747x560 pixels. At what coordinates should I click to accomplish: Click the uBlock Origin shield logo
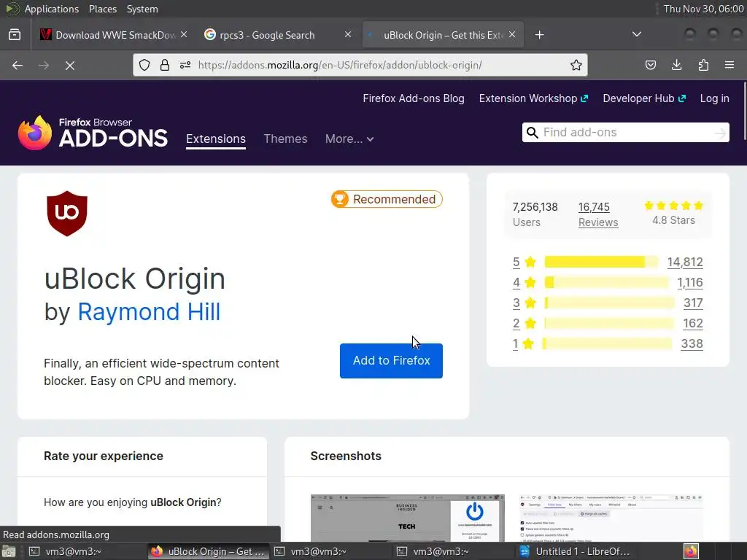(67, 214)
